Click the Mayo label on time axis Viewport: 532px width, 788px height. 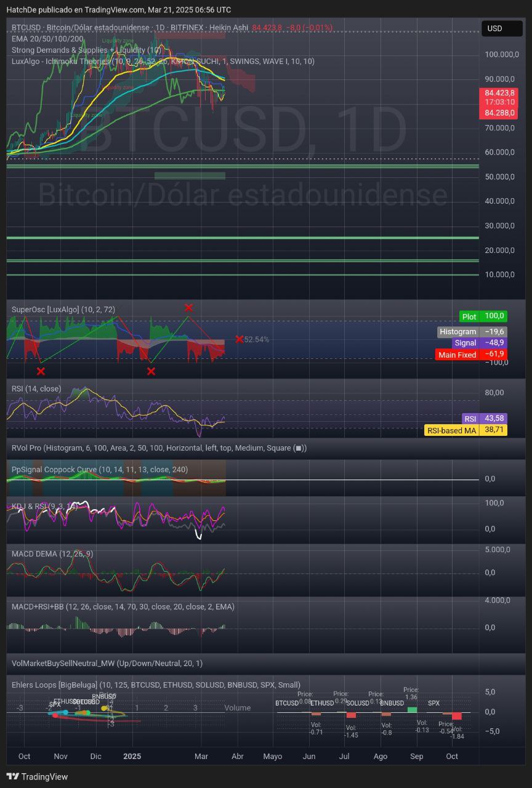tap(273, 756)
